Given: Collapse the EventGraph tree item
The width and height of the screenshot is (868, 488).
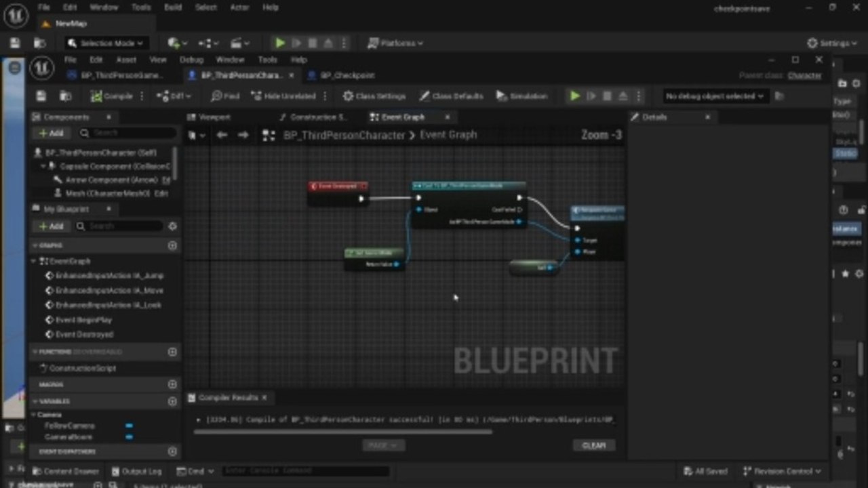Looking at the screenshot, I should click(x=34, y=261).
